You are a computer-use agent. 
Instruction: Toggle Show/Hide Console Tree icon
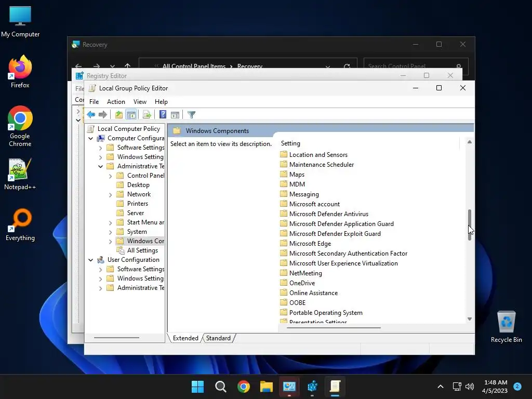131,115
